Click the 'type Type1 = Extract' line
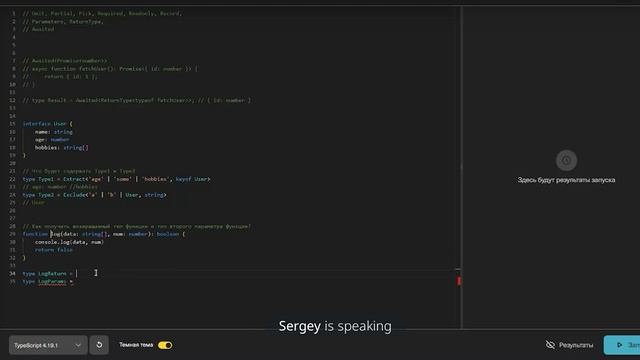The width and height of the screenshot is (640, 360). [116, 179]
